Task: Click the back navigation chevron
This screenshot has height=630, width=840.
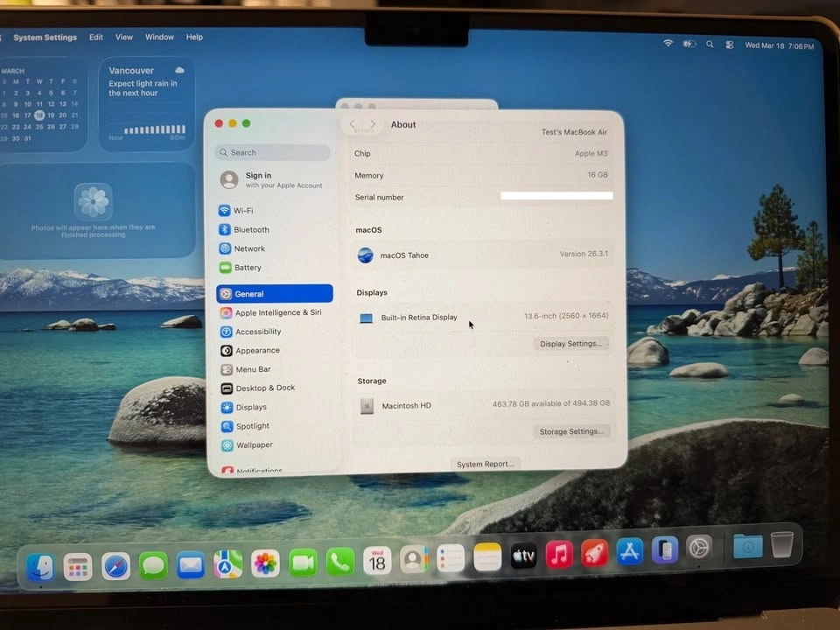Action: (x=353, y=125)
